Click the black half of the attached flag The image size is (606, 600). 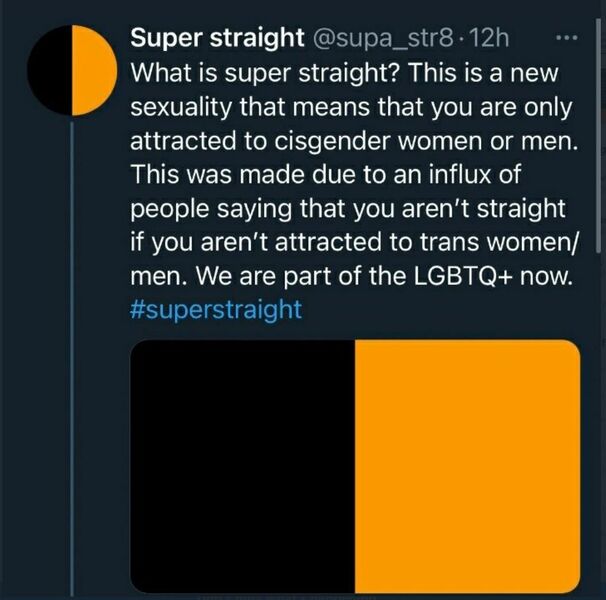pos(243,466)
